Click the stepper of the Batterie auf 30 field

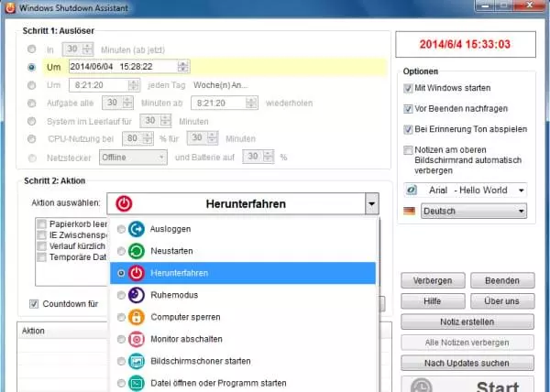pyautogui.click(x=268, y=157)
